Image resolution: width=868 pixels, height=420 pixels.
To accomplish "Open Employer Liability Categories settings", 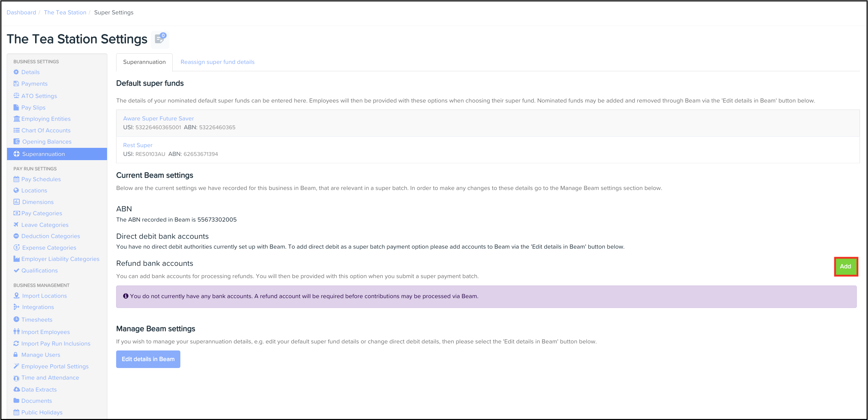I will [60, 259].
